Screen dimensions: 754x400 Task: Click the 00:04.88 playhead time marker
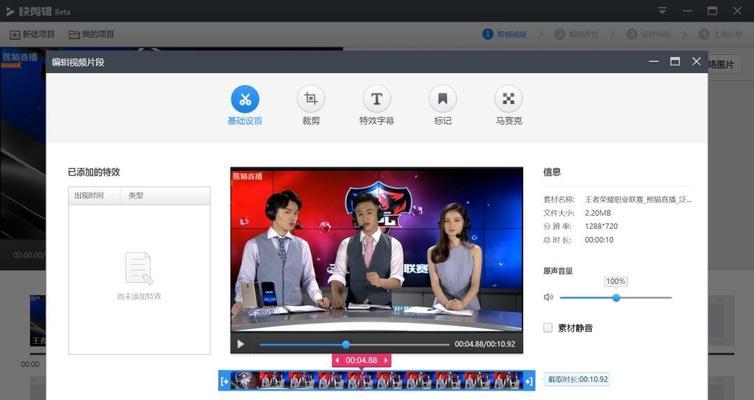tap(361, 360)
